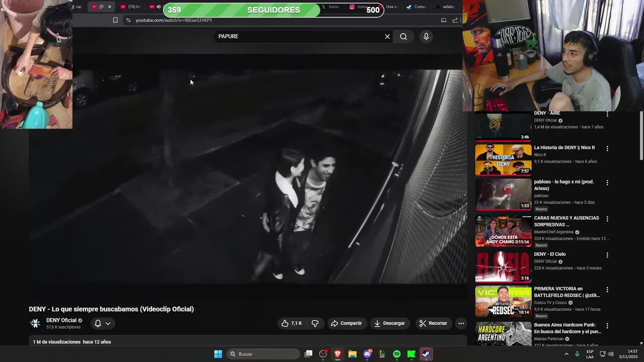644x362 pixels.
Task: Open notification bell dropdown for DENY Oficial
Action: click(103, 323)
